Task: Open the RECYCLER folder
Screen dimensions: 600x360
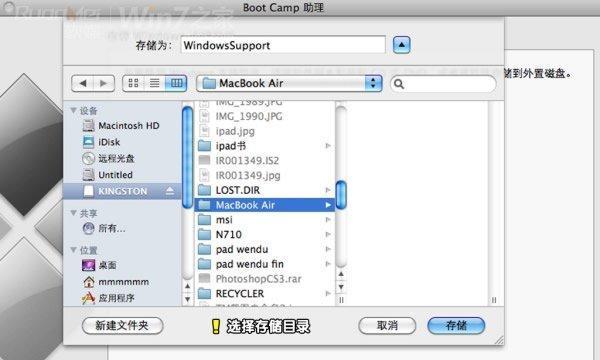Action: click(264, 293)
